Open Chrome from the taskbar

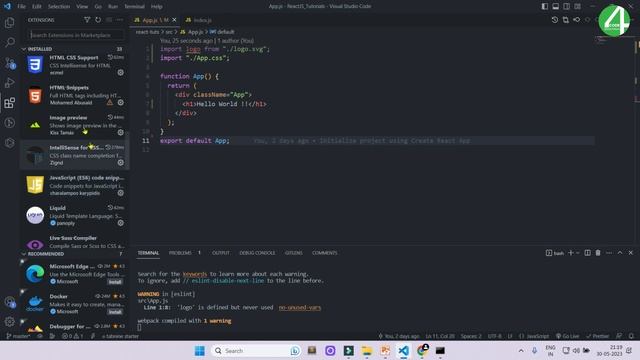pyautogui.click(x=422, y=351)
